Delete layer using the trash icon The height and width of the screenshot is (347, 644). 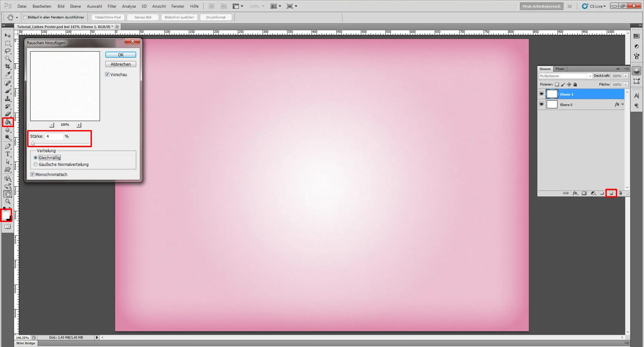point(620,193)
